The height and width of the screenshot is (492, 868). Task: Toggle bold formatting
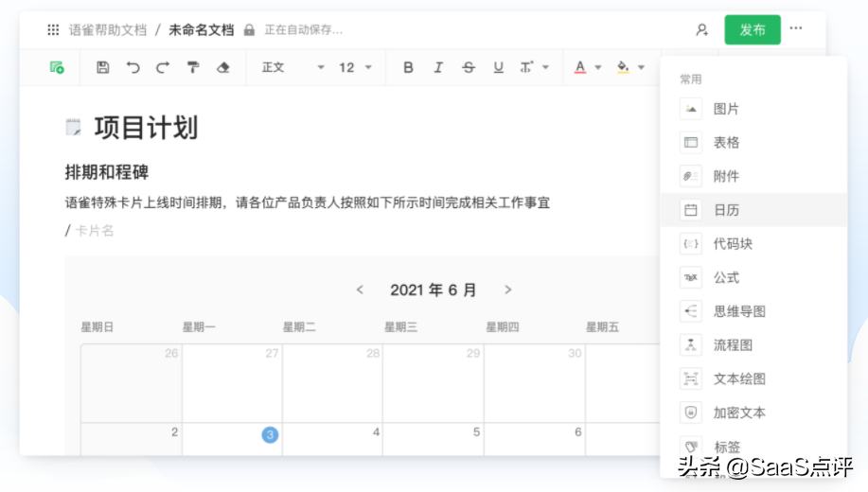tap(408, 67)
